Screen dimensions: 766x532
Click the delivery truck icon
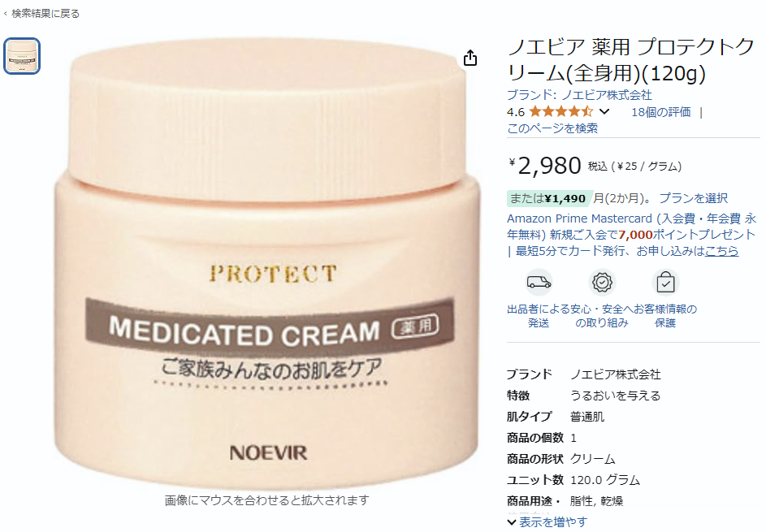[x=539, y=283]
